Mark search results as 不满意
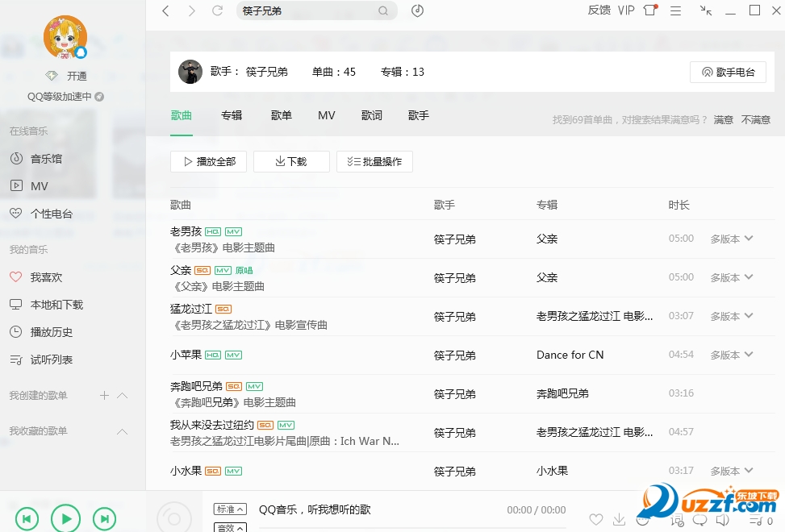The width and height of the screenshot is (785, 532). [754, 118]
